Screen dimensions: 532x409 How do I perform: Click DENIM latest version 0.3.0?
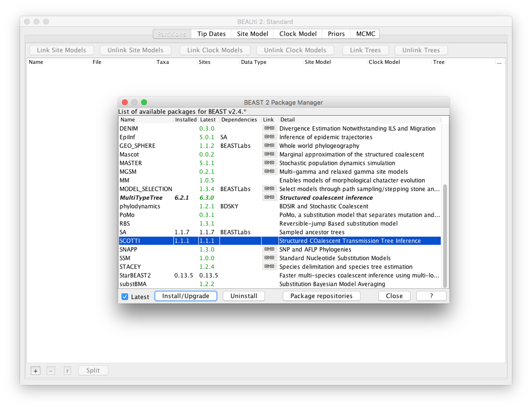[207, 129]
